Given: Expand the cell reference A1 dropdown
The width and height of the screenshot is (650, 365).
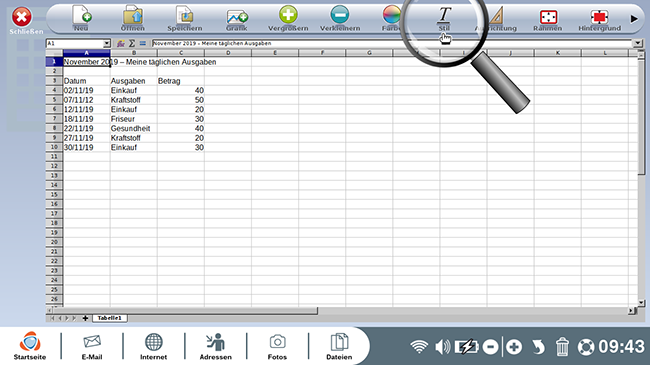Looking at the screenshot, I should coord(107,43).
